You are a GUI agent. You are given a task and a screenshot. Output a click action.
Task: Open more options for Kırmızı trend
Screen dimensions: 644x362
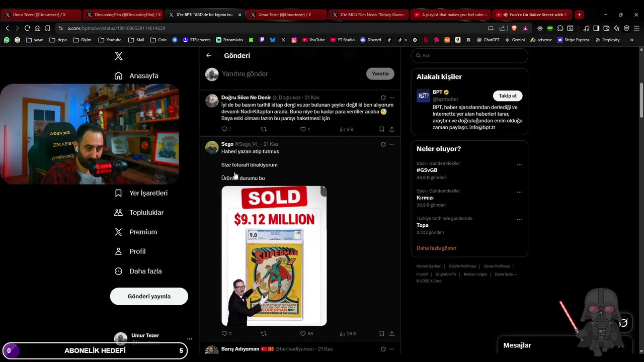pyautogui.click(x=519, y=192)
